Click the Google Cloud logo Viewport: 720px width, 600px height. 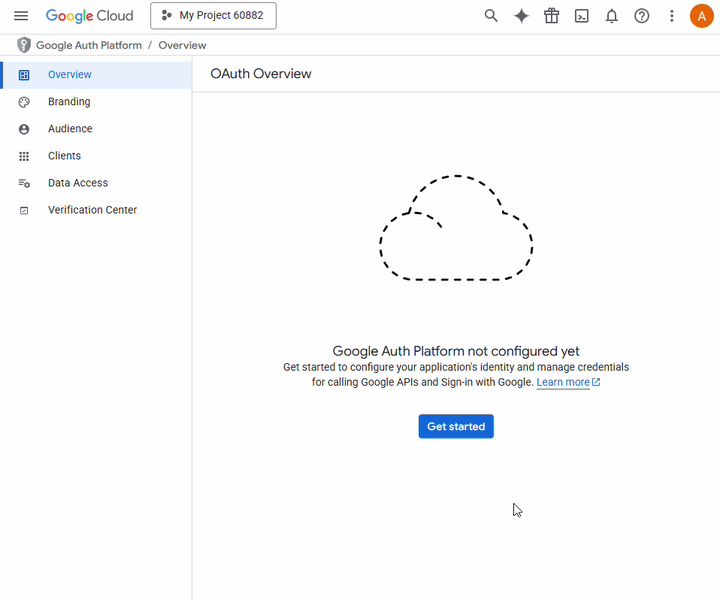click(90, 16)
